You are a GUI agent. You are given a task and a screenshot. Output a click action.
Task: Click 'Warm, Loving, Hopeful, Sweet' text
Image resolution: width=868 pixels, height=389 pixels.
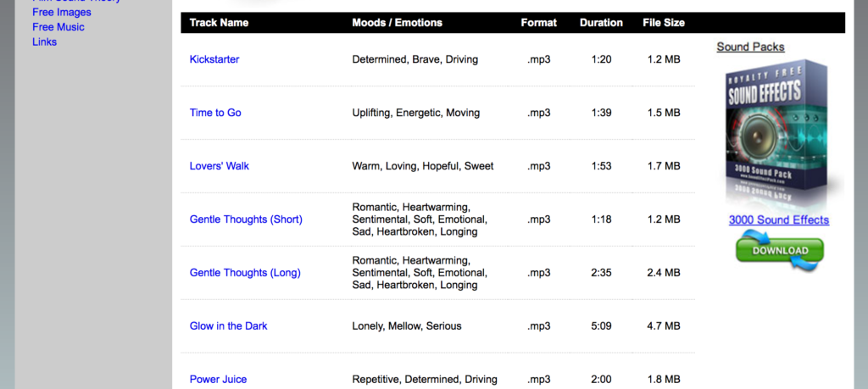click(x=423, y=166)
